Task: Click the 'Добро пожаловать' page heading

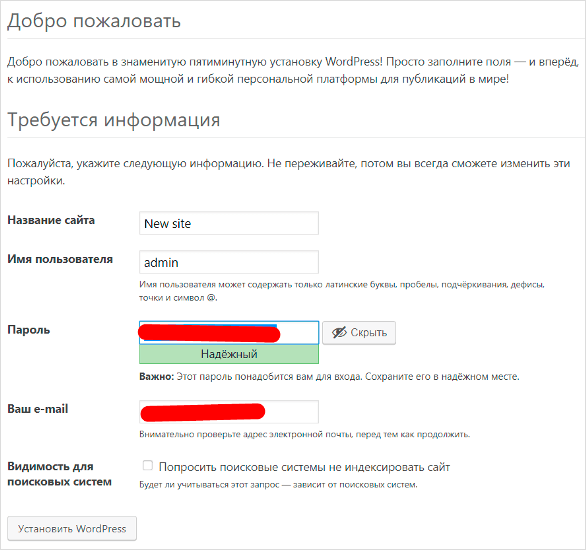Action: click(94, 21)
